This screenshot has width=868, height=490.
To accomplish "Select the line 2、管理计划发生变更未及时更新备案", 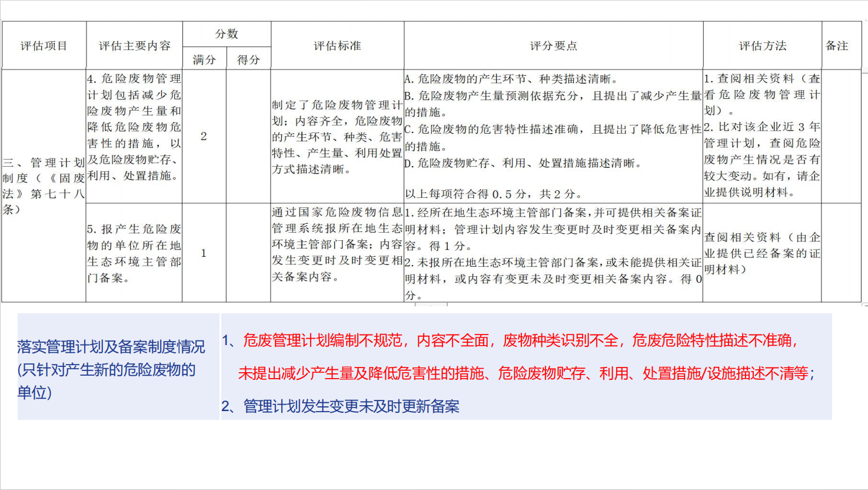I will click(340, 406).
